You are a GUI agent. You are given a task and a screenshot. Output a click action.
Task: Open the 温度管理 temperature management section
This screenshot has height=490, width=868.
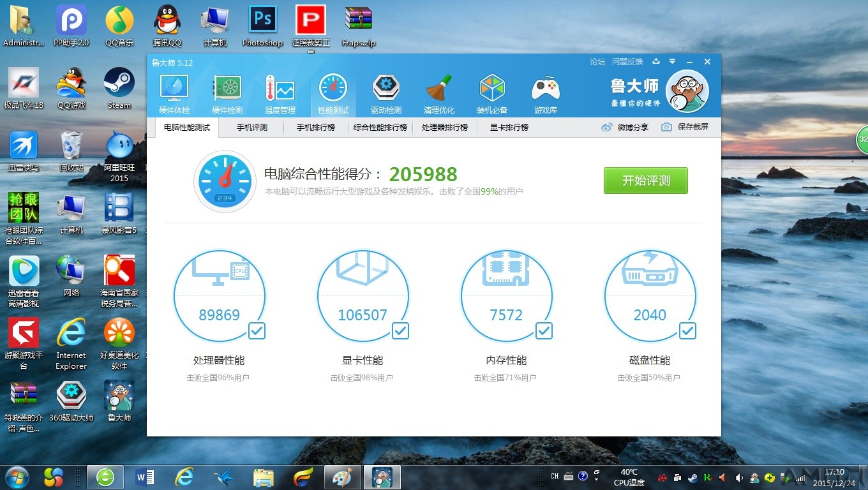coord(280,94)
